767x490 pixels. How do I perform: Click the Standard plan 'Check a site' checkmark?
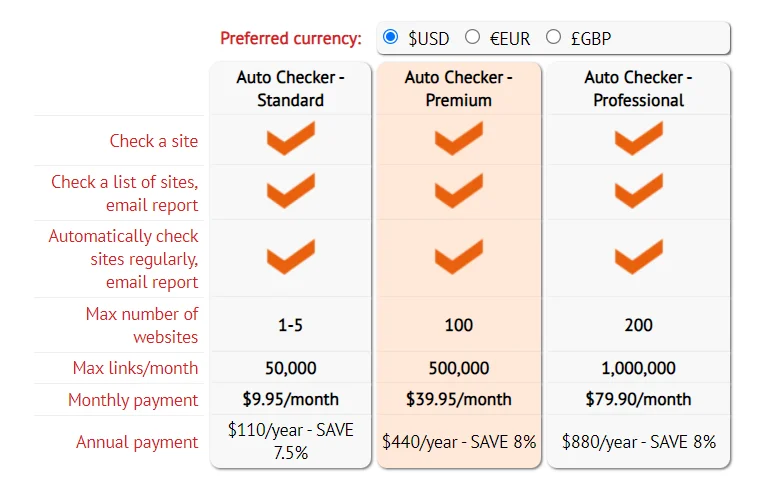click(291, 138)
